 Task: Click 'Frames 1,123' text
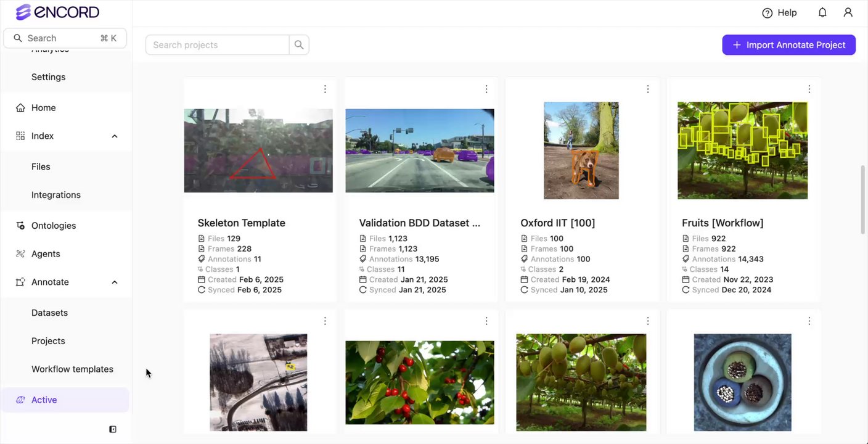[394, 249]
